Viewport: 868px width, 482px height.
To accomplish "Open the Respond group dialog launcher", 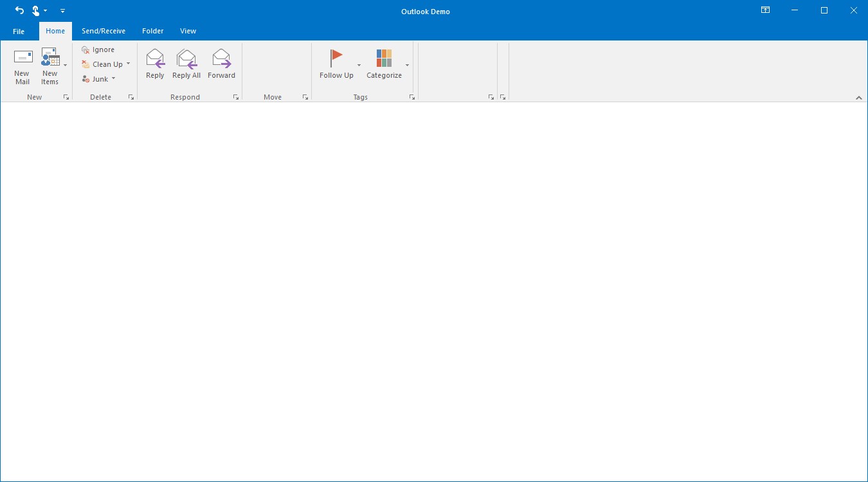I will pos(235,96).
